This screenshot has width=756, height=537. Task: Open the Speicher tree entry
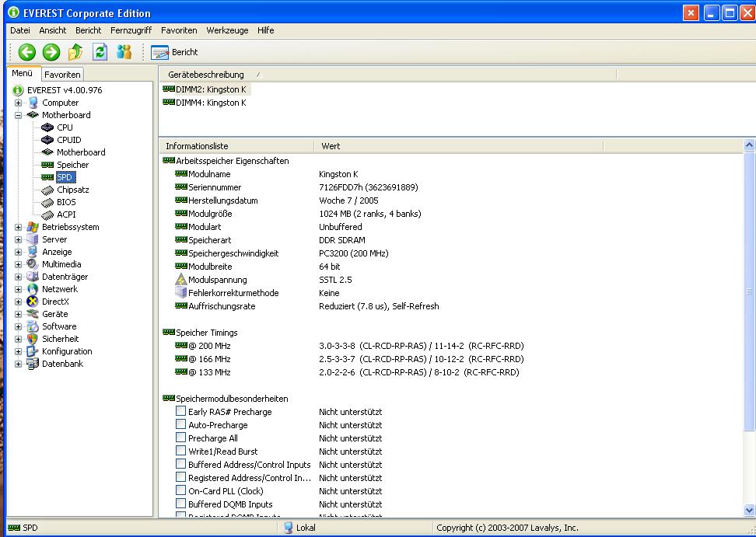pyautogui.click(x=73, y=166)
